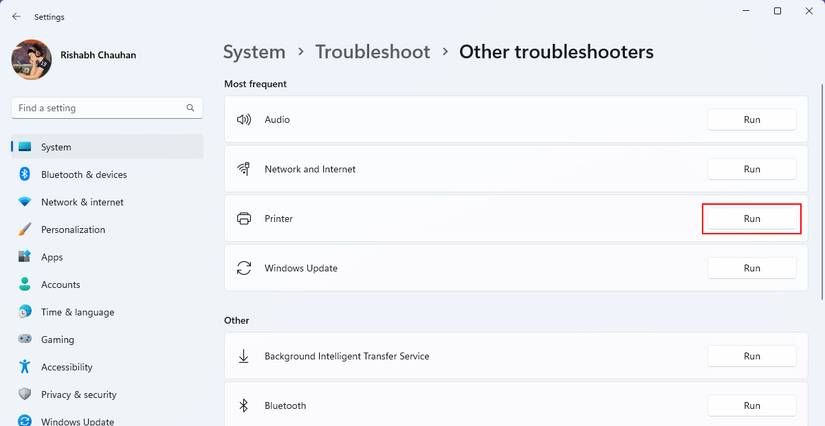Click the Gaming controller icon in sidebar

(25, 340)
